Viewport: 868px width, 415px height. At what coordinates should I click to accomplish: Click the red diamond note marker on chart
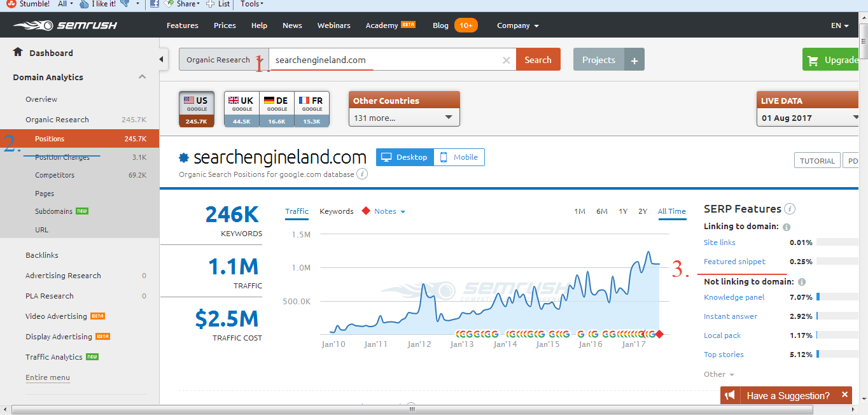pyautogui.click(x=659, y=334)
